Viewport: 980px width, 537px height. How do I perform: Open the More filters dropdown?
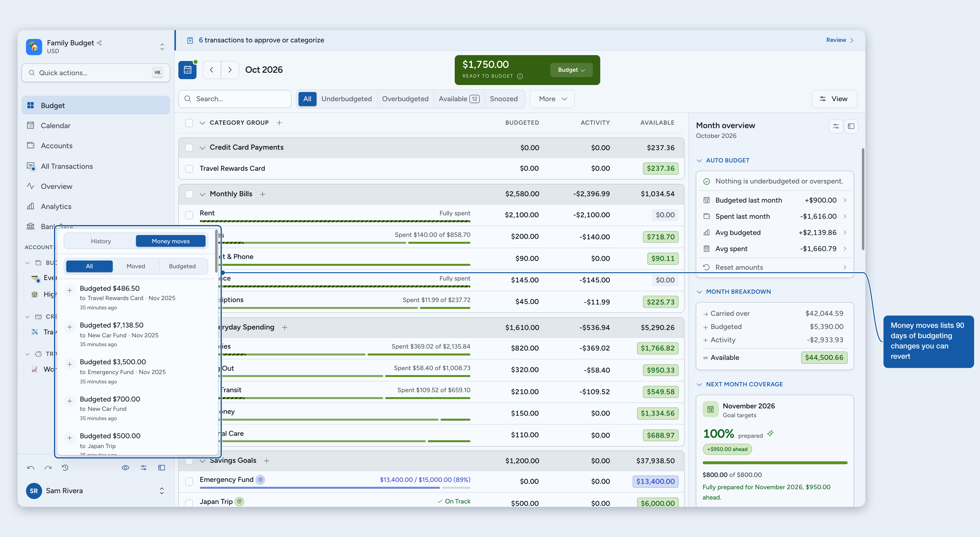coord(552,99)
